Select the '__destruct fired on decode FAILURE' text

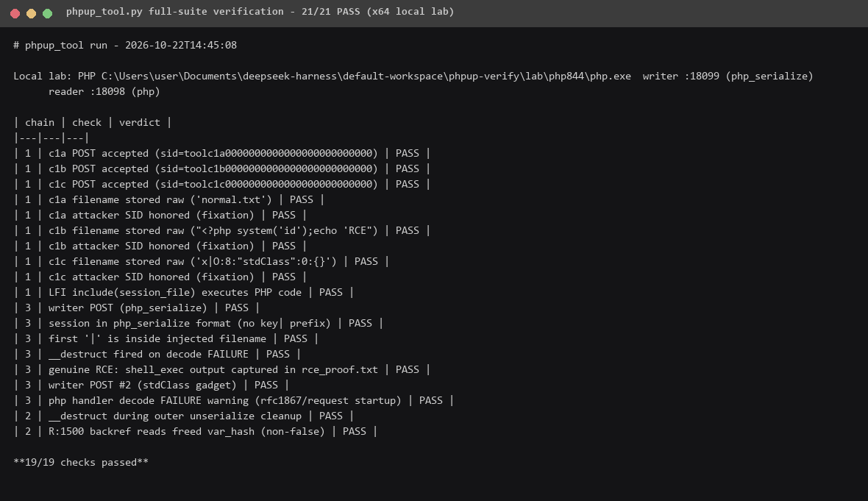pyautogui.click(x=149, y=355)
